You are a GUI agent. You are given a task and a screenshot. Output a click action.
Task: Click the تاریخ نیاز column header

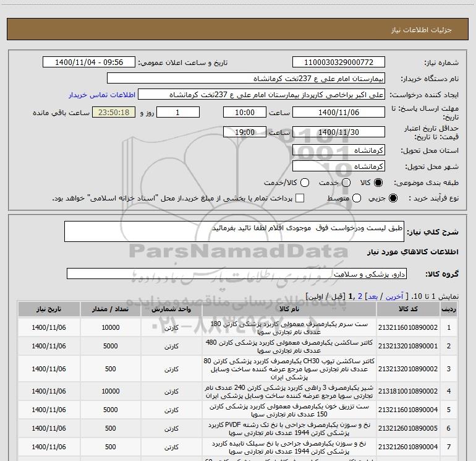pos(49,309)
